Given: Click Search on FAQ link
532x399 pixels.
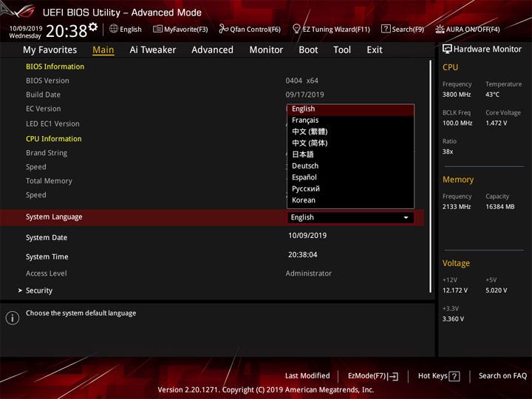Looking at the screenshot, I should 502,375.
